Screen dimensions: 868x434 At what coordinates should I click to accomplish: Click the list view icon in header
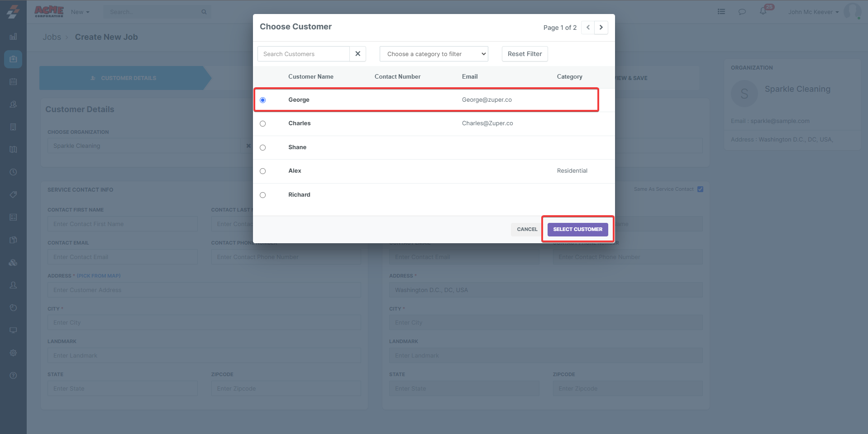(x=721, y=12)
